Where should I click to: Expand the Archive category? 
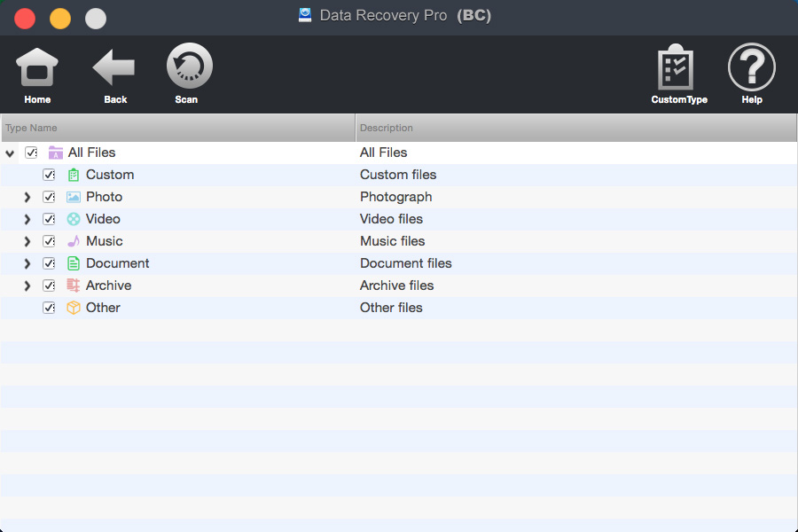click(27, 286)
